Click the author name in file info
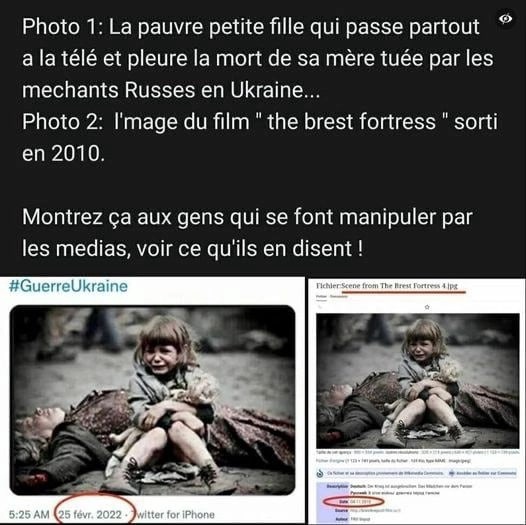Image resolution: width=526 pixels, height=525 pixels. (358, 519)
